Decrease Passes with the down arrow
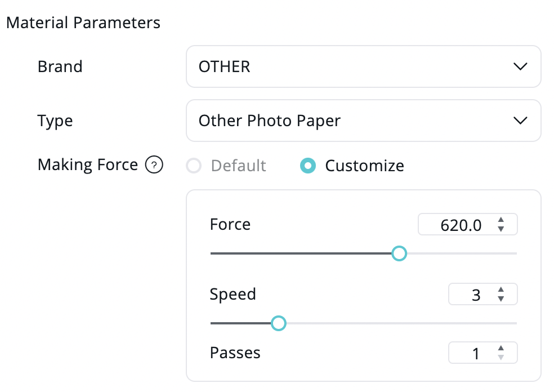The image size is (554, 392). (x=501, y=358)
